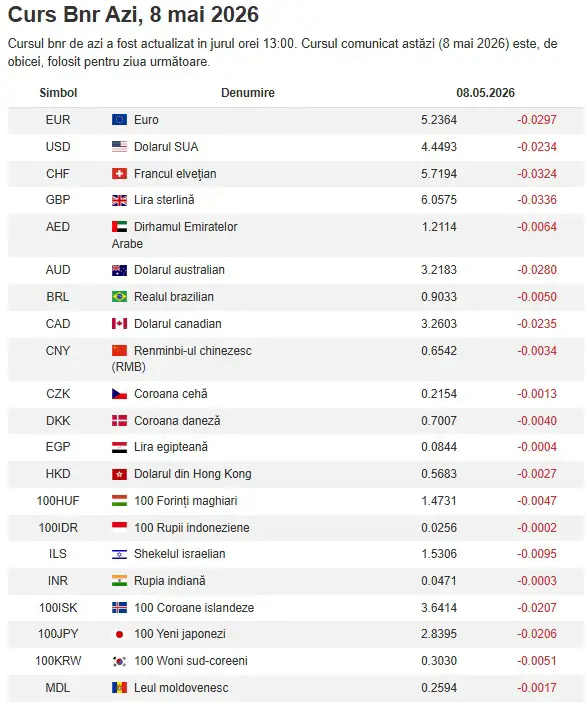Select the 08.05.2026 date column header
The image size is (587, 709).
point(485,93)
